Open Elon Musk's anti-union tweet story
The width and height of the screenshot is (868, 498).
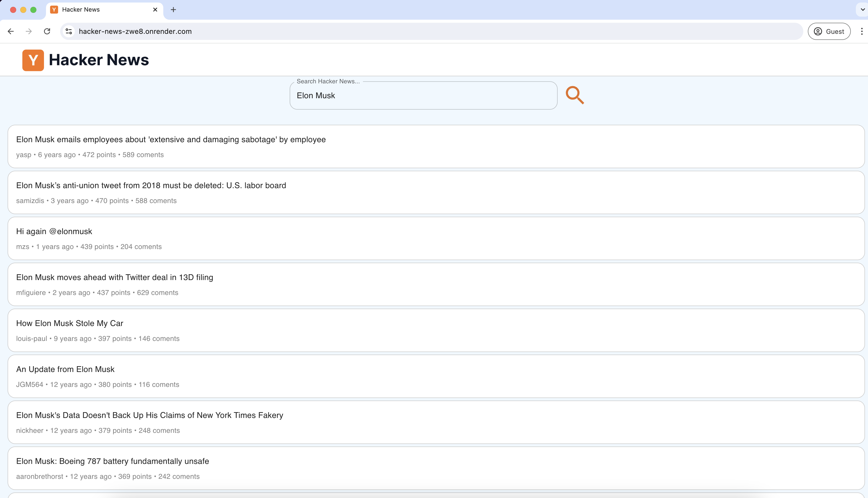tap(151, 185)
